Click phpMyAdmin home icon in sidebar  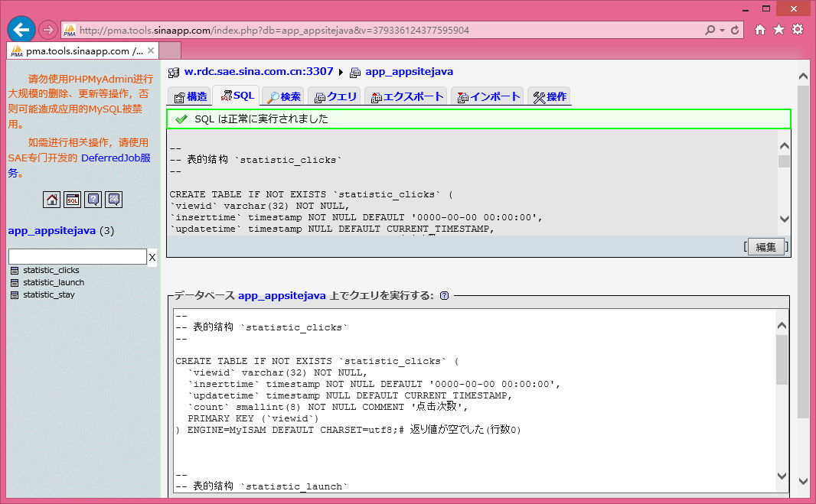[x=51, y=200]
